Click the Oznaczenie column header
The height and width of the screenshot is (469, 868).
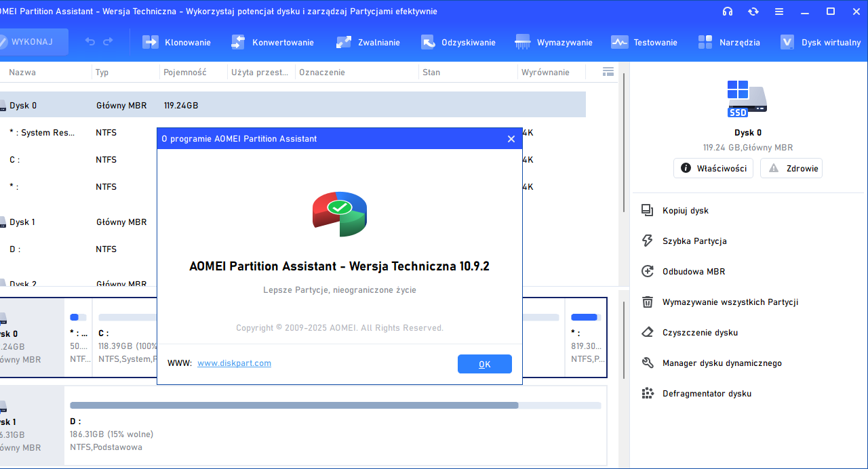tap(322, 72)
